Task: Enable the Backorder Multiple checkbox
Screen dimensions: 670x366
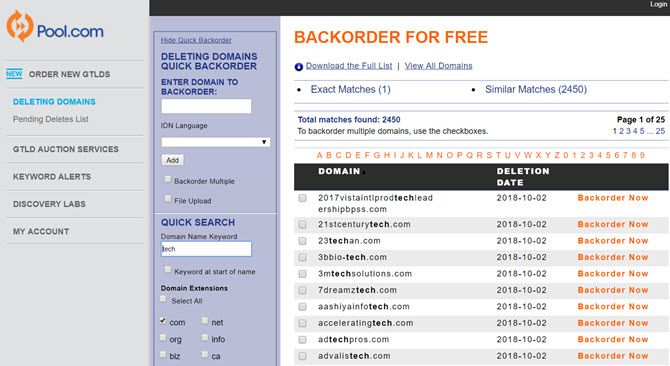Action: point(168,179)
